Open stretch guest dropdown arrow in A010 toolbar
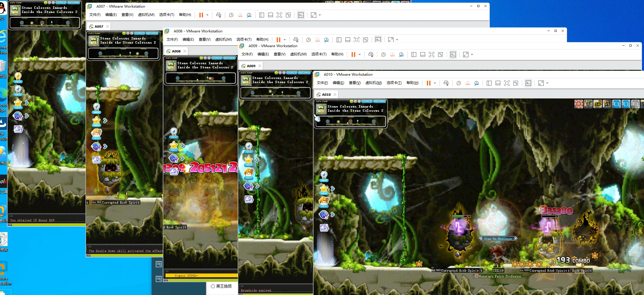 click(x=547, y=83)
